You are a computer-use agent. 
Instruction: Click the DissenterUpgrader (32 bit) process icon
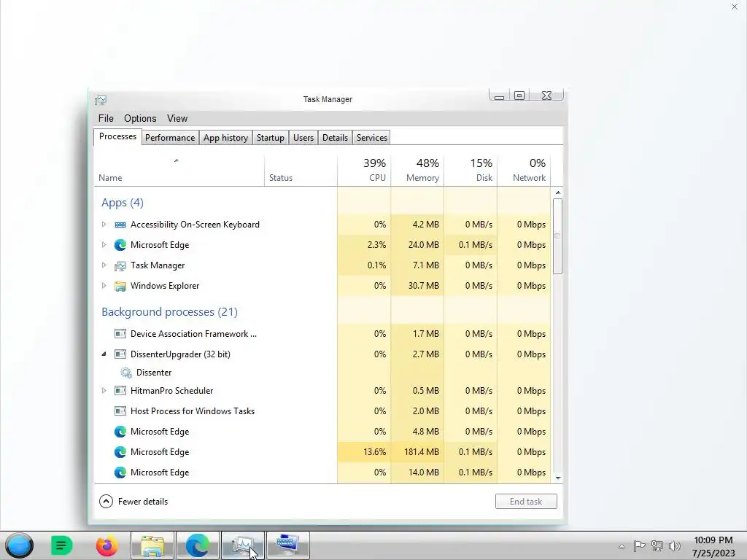coord(120,354)
